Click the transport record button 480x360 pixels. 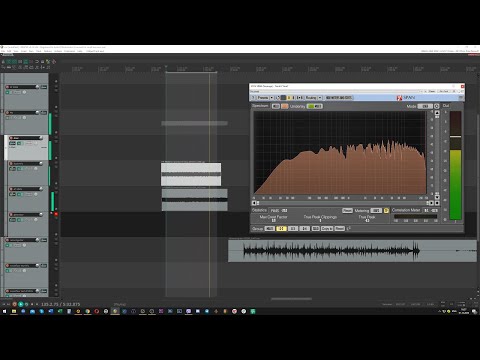click(14, 304)
